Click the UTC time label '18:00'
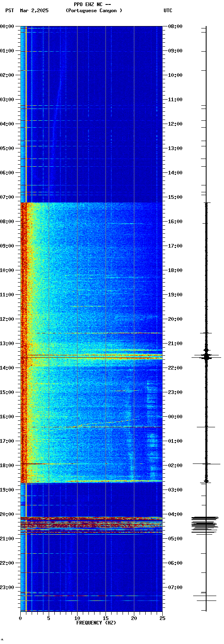The width and height of the screenshot is (224, 644). pos(175,270)
